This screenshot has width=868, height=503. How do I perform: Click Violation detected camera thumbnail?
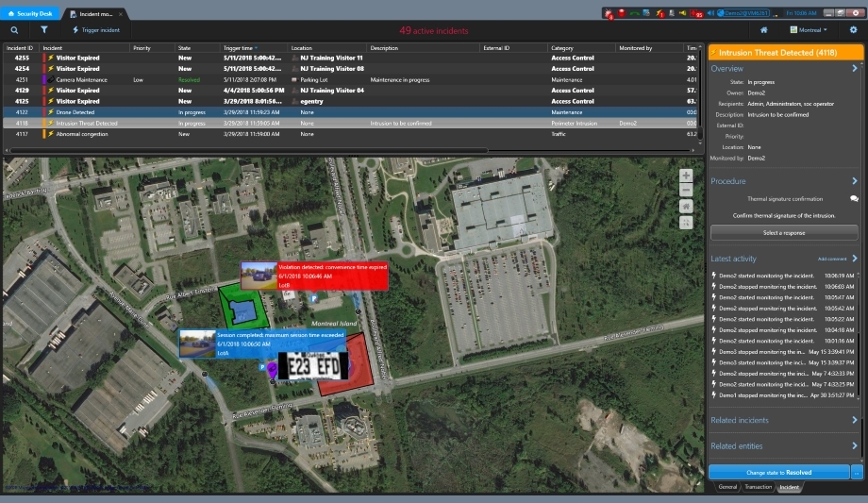pyautogui.click(x=259, y=276)
